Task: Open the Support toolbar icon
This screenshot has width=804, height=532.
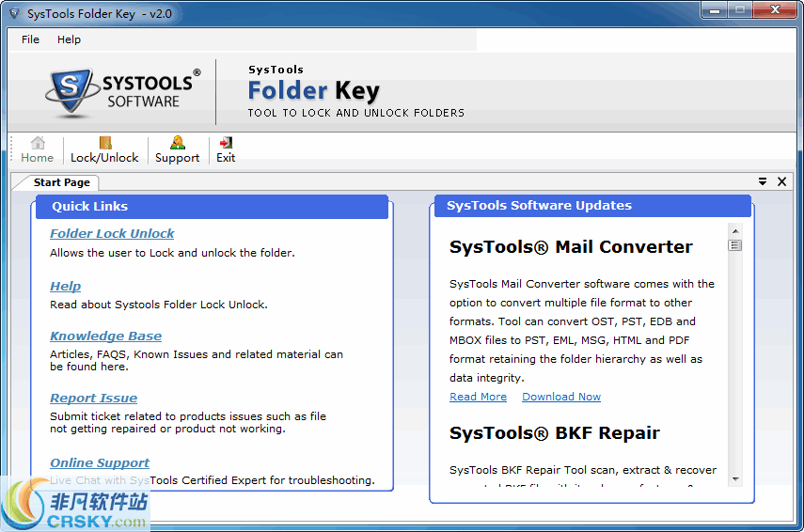Action: tap(177, 149)
